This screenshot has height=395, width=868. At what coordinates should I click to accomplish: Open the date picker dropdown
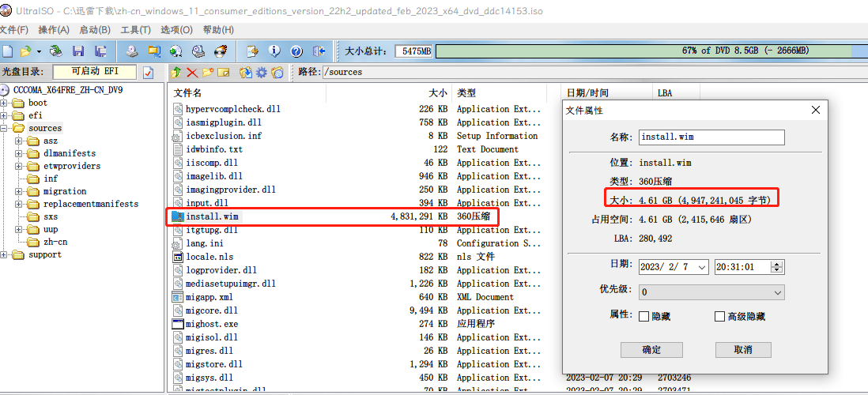pyautogui.click(x=702, y=267)
